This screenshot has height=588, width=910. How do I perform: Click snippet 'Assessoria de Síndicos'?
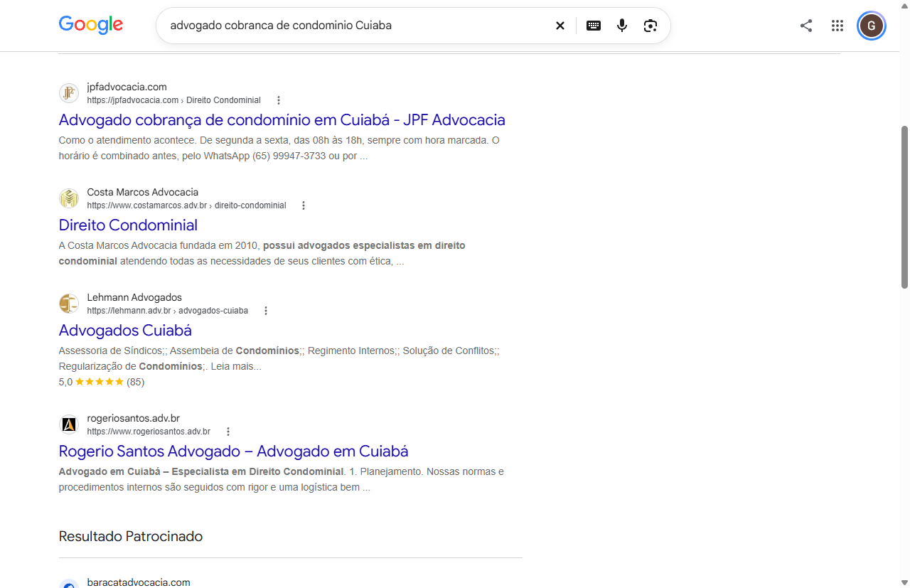pyautogui.click(x=111, y=351)
